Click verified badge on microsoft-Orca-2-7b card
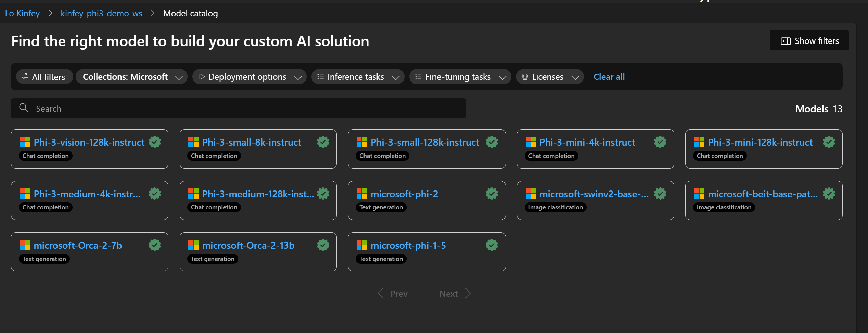The image size is (868, 333). 155,245
